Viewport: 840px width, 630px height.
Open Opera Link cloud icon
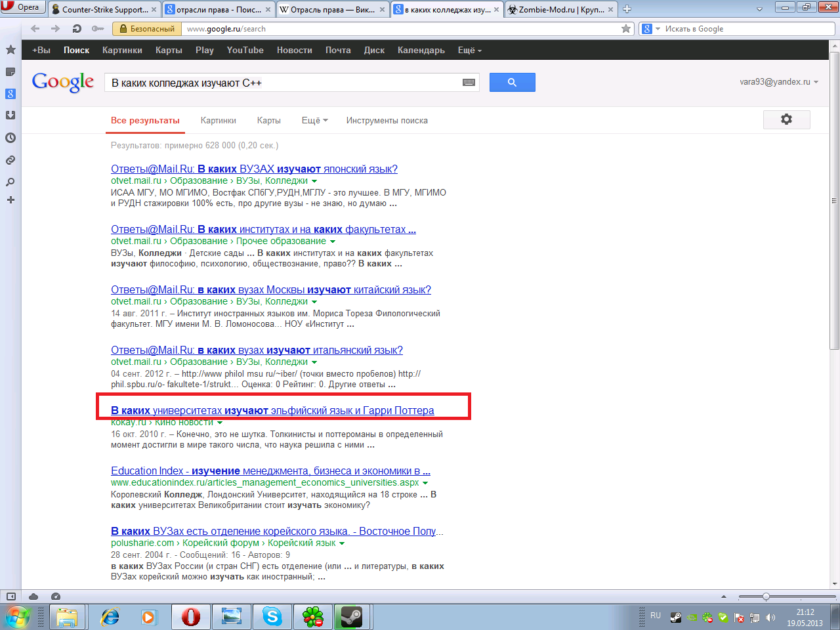[33, 597]
